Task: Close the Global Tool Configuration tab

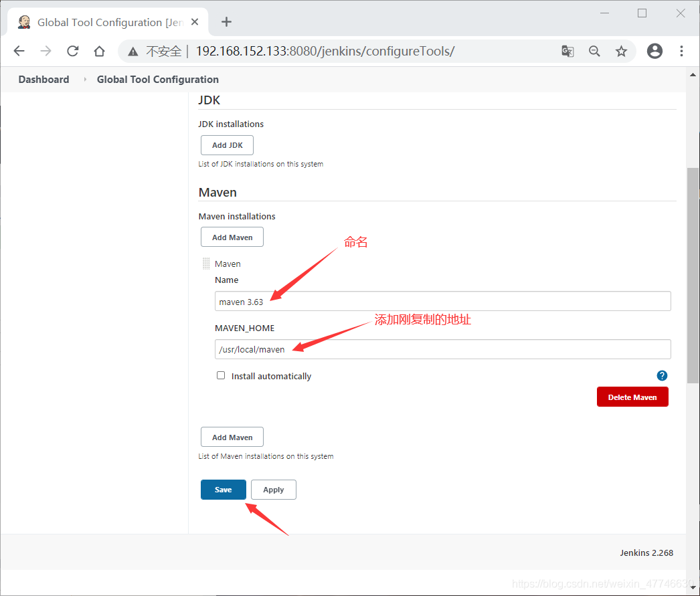Action: pos(195,22)
